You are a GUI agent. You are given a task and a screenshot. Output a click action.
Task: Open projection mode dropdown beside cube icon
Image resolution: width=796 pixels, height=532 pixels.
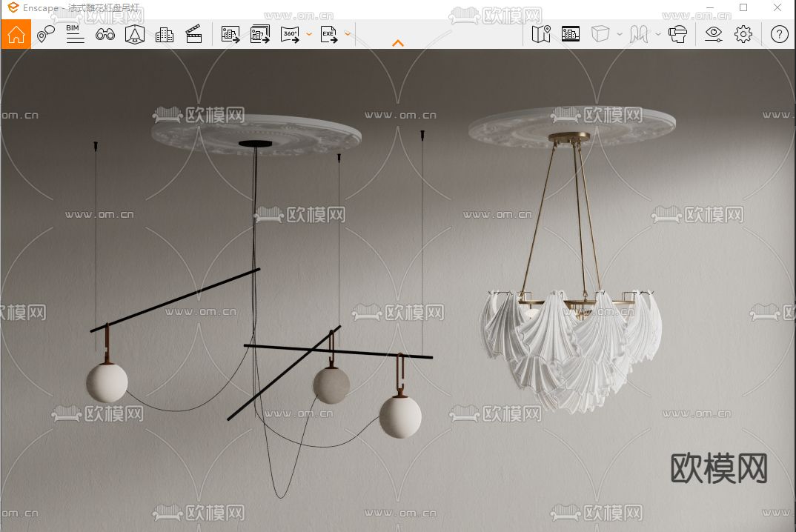[x=620, y=34]
